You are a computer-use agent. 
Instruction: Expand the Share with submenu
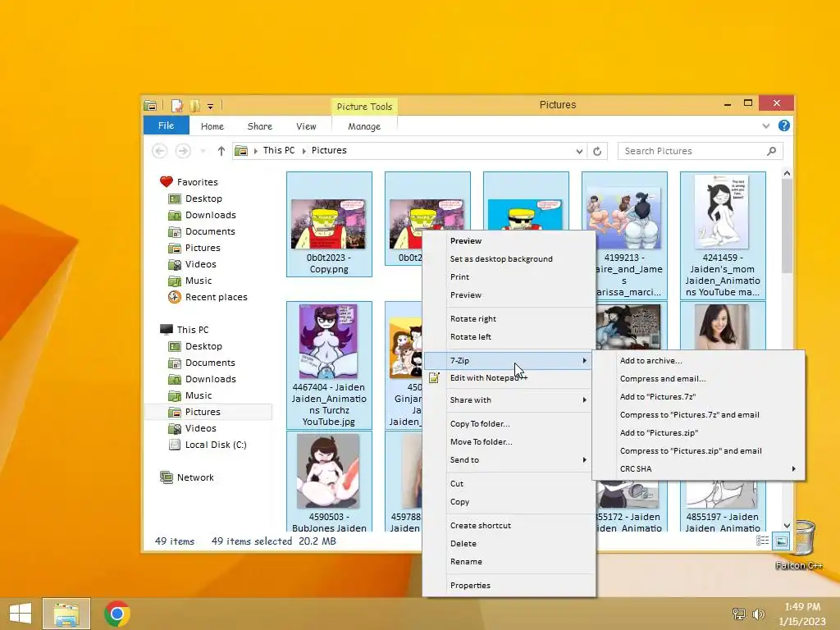509,400
